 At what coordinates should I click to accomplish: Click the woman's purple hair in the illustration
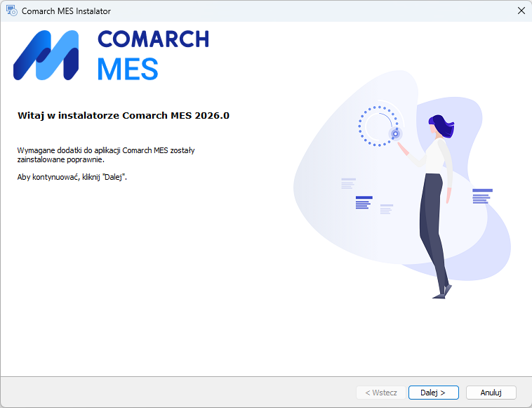(x=441, y=126)
